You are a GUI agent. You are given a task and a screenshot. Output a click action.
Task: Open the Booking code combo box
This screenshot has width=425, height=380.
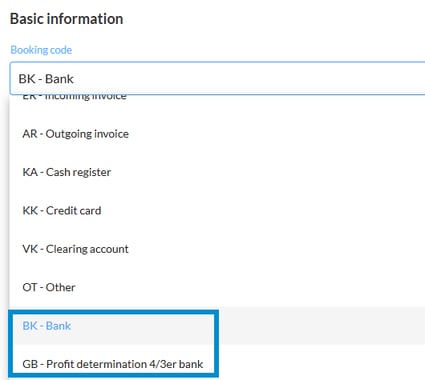point(217,78)
